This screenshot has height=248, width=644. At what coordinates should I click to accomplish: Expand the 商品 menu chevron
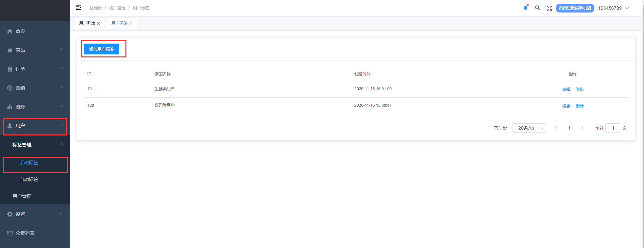coord(61,49)
